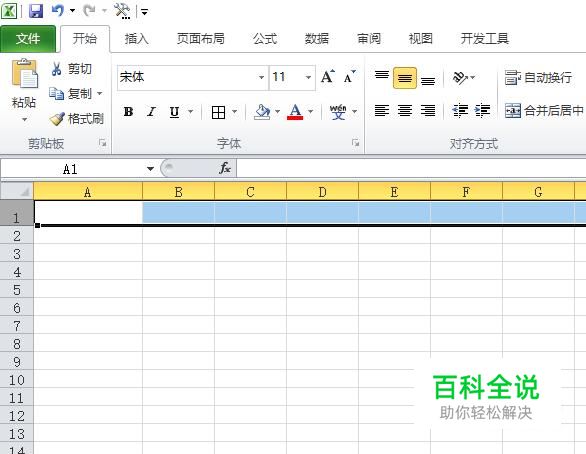Click the Select All corner button
The height and width of the screenshot is (454, 586).
pyautogui.click(x=17, y=191)
